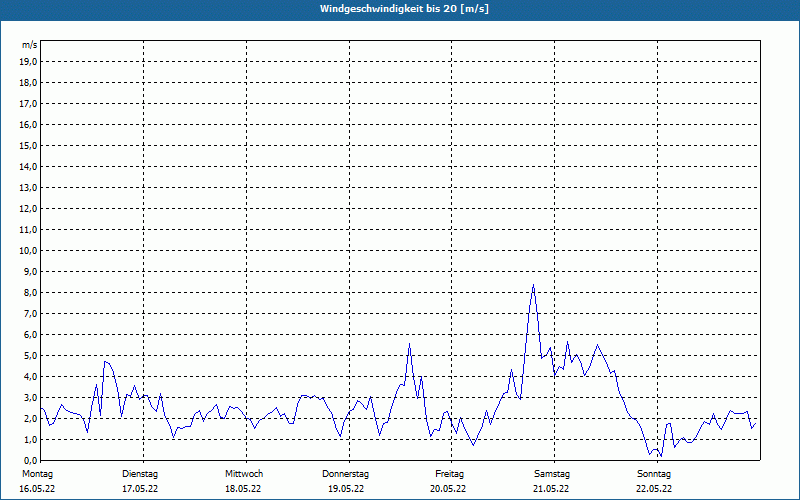Click the 8,0 y-axis label

(30, 292)
